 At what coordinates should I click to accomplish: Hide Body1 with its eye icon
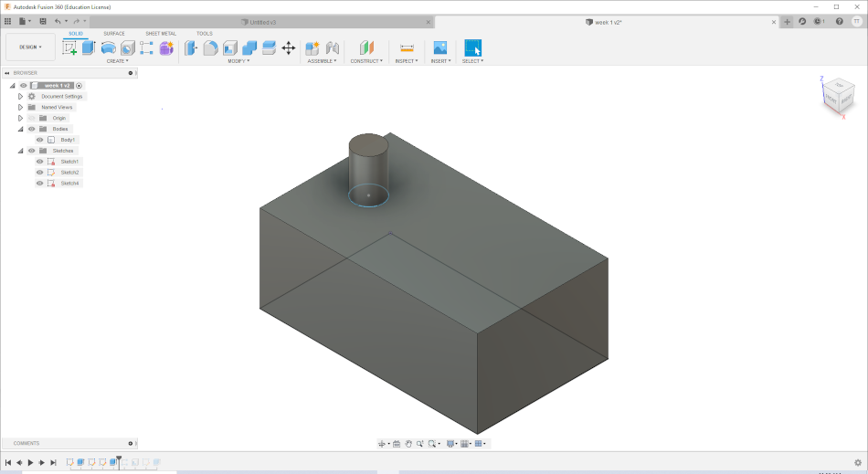pos(40,140)
